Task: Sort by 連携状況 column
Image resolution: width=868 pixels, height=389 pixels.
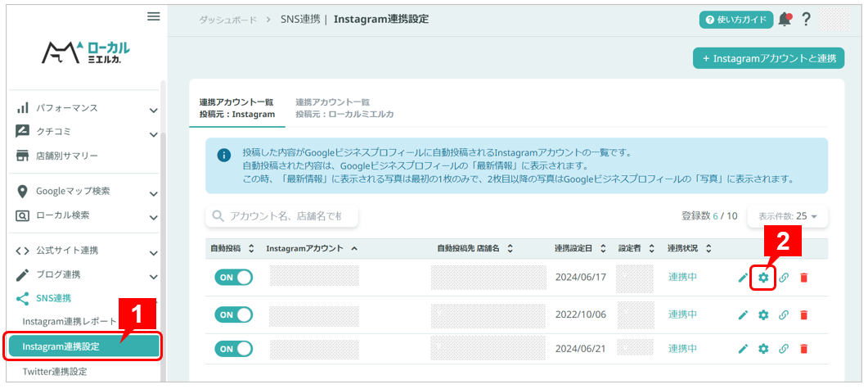Action: click(x=708, y=248)
